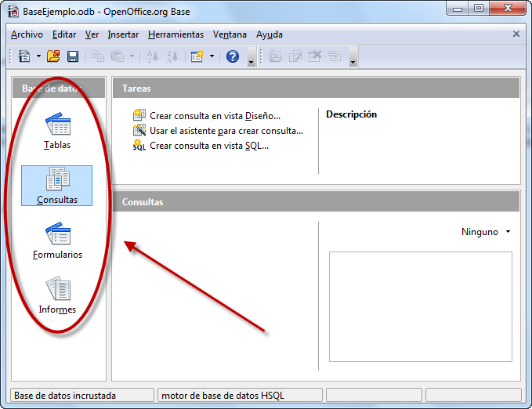Image resolution: width=532 pixels, height=409 pixels.
Task: Click the design view query icon
Action: tap(139, 115)
